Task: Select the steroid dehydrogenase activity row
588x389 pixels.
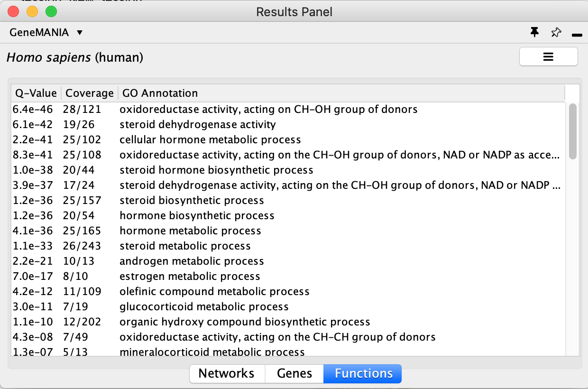Action: (197, 125)
